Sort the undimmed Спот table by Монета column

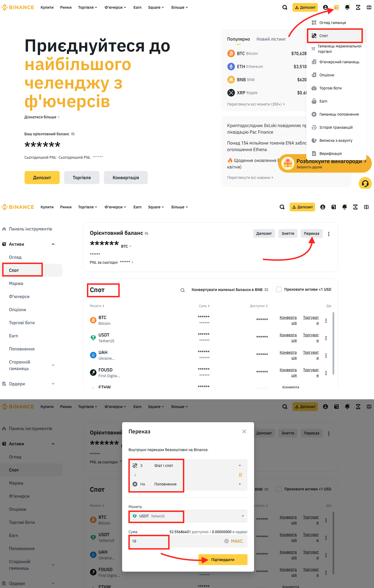(x=97, y=306)
